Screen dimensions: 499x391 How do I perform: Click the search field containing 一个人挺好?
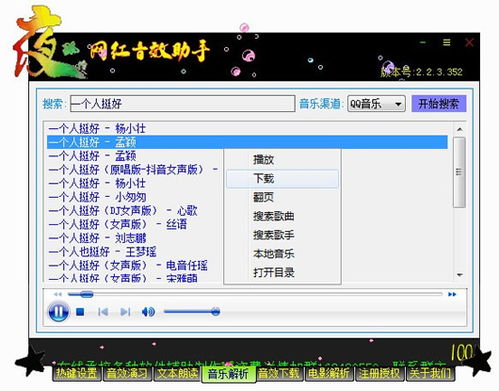[x=182, y=104]
